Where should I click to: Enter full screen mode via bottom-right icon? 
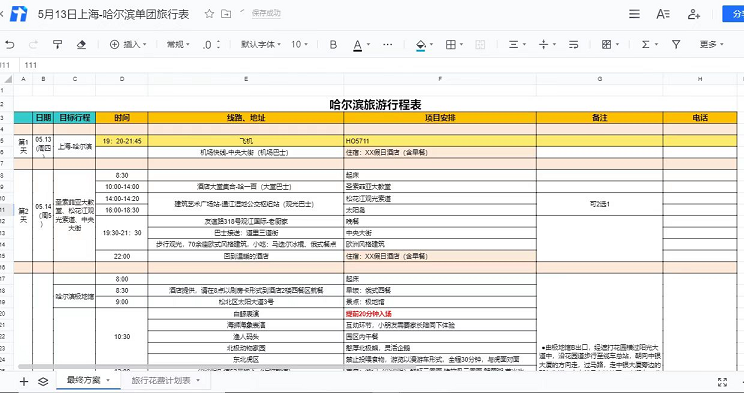tap(723, 382)
